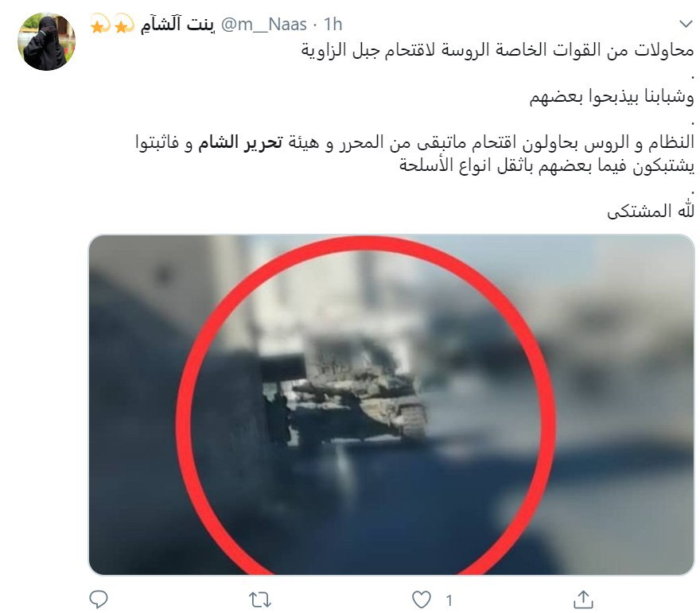
Task: Like the tweet with the heart icon
Action: tap(421, 599)
